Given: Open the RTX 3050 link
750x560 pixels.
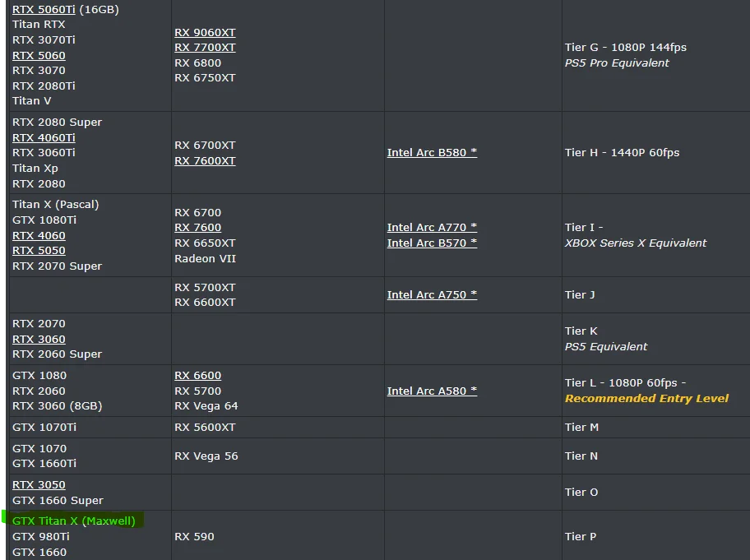Looking at the screenshot, I should point(39,485).
